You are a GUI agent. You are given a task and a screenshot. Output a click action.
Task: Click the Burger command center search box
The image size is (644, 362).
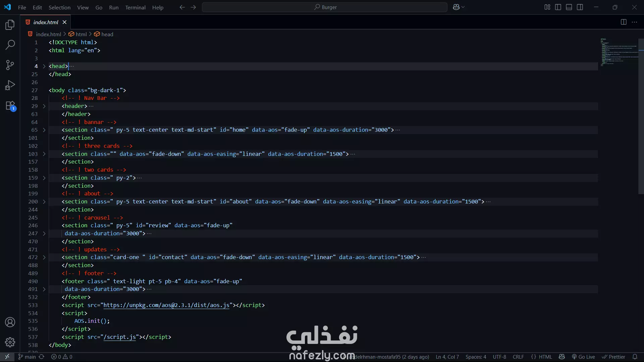click(324, 7)
